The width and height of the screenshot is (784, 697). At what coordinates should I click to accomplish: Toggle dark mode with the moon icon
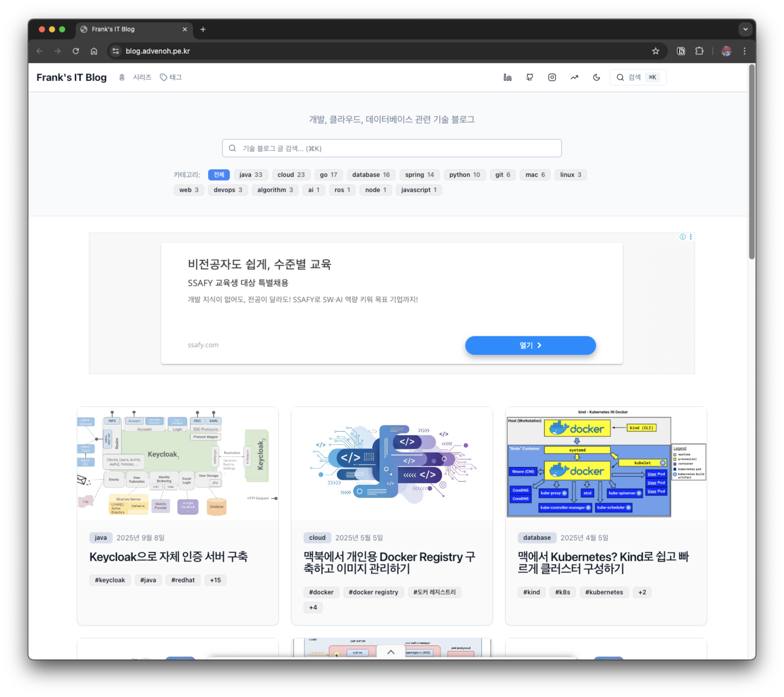[596, 77]
